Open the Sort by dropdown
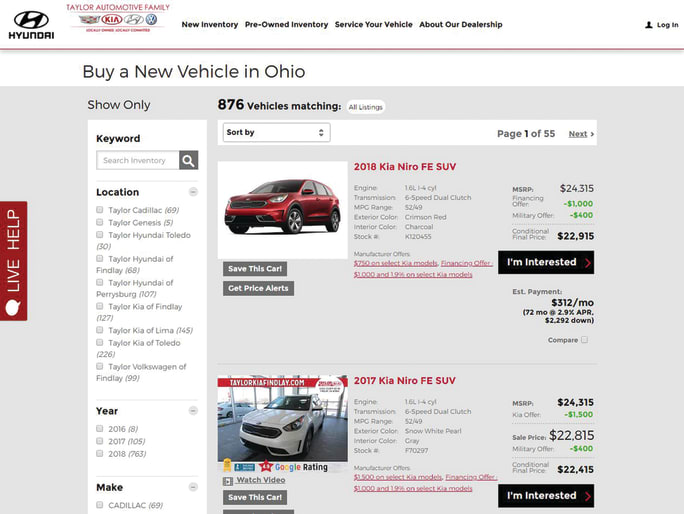Image resolution: width=684 pixels, height=514 pixels. (x=275, y=132)
